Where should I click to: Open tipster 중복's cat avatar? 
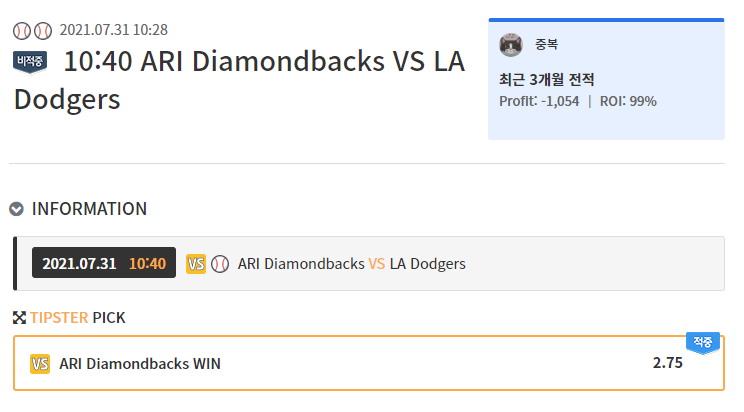coord(511,45)
